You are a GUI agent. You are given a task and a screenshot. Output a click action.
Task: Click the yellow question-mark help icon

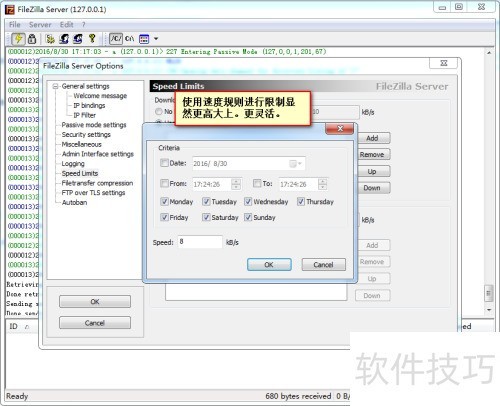[92, 39]
